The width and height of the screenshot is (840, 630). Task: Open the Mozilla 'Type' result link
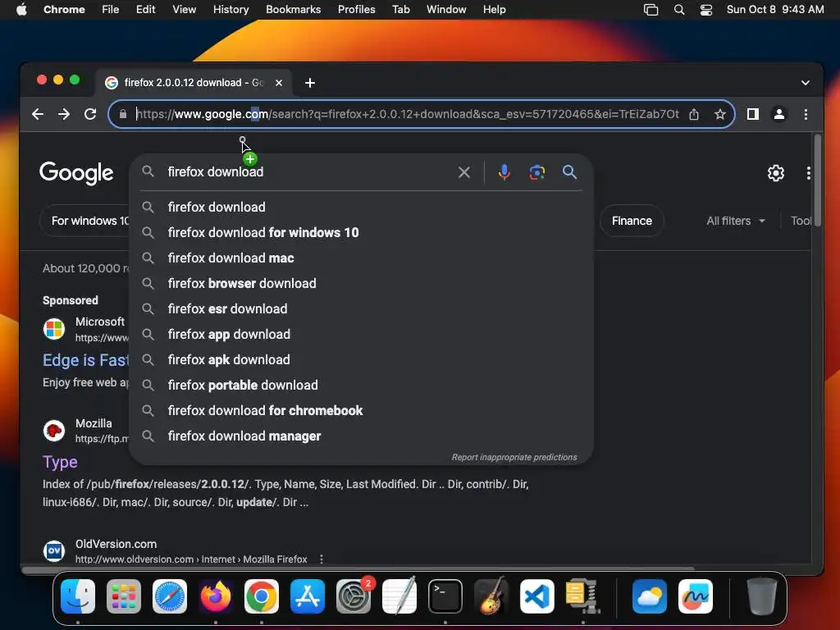(x=60, y=462)
